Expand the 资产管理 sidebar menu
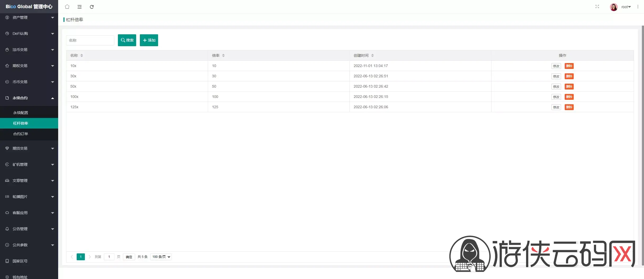This screenshot has height=279, width=644. click(x=29, y=17)
